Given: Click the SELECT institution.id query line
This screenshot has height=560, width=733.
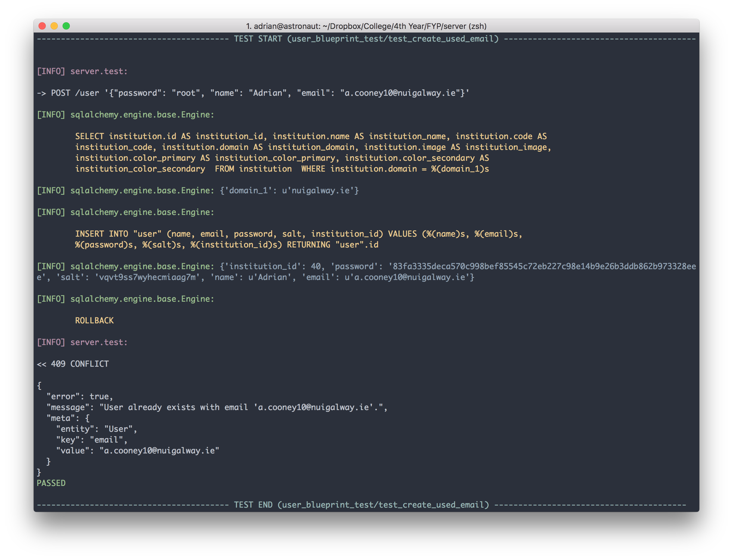Looking at the screenshot, I should (311, 136).
